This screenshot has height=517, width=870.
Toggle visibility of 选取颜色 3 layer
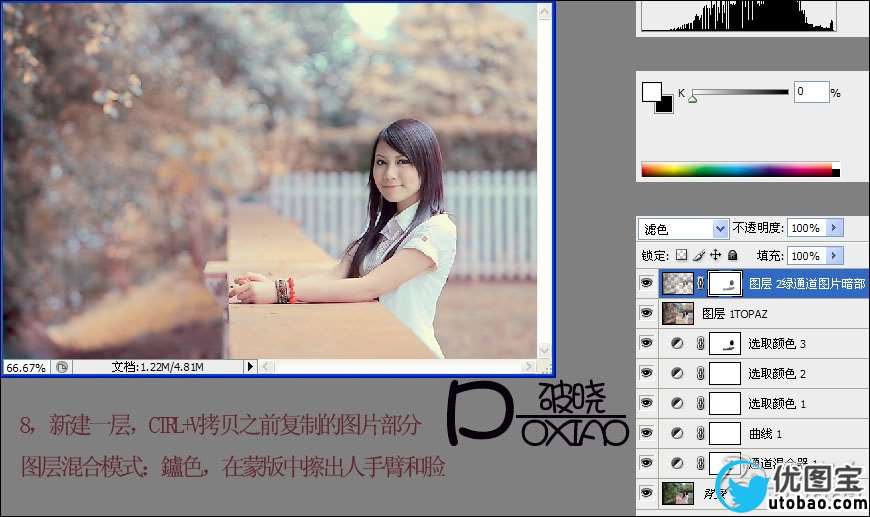[x=646, y=343]
